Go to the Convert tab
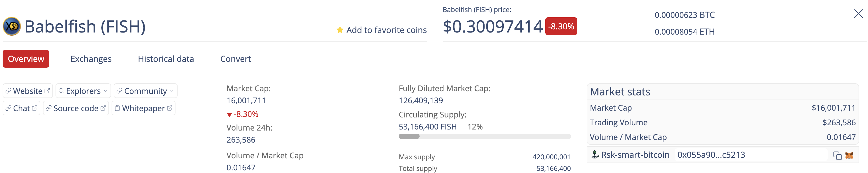The image size is (868, 173). [235, 59]
